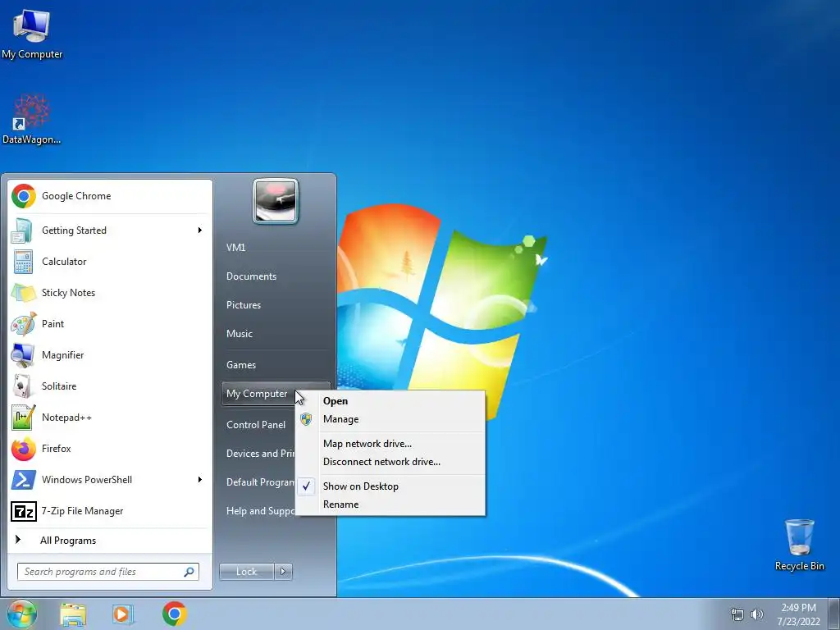Choose Disconnect network drive...
840x630 pixels.
point(390,462)
